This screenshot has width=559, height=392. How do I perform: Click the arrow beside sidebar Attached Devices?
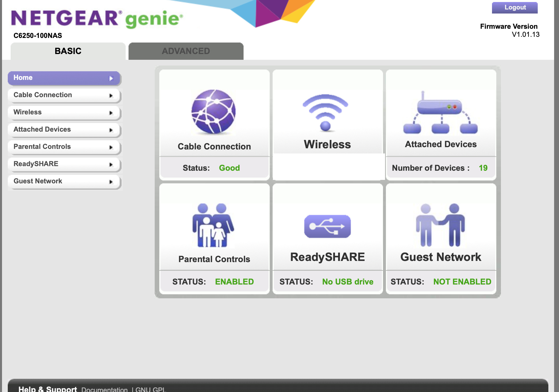[111, 130]
